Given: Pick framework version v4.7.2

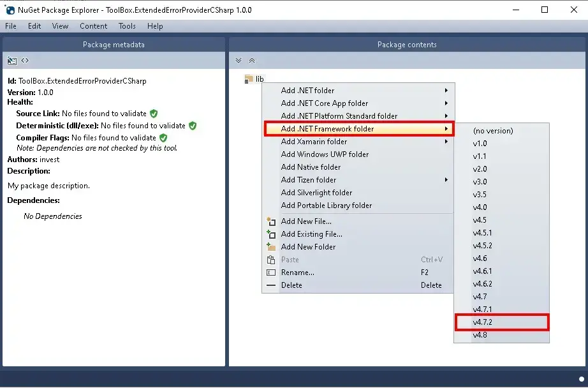Looking at the screenshot, I should [502, 322].
